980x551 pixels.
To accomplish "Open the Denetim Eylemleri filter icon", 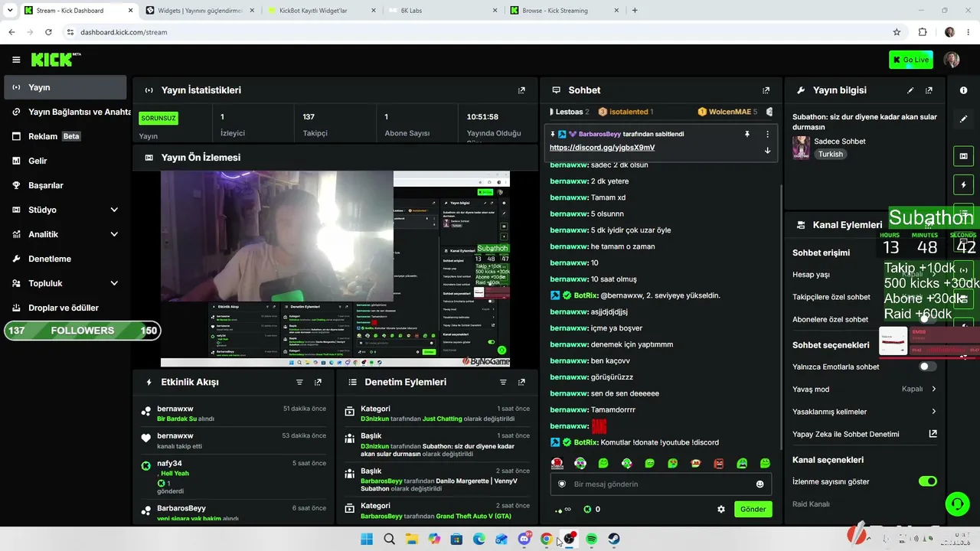I will [503, 382].
